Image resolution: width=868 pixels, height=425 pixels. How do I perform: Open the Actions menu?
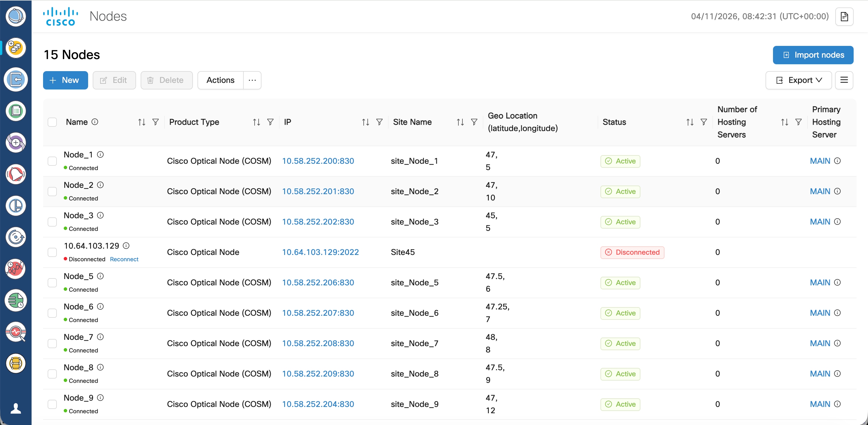[220, 80]
